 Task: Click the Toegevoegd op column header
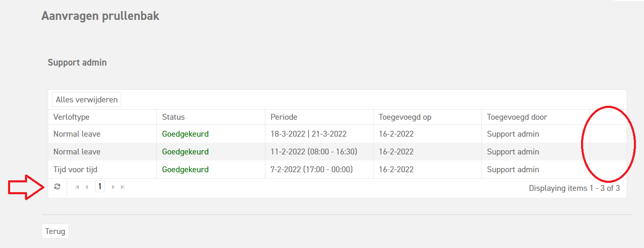pos(405,117)
